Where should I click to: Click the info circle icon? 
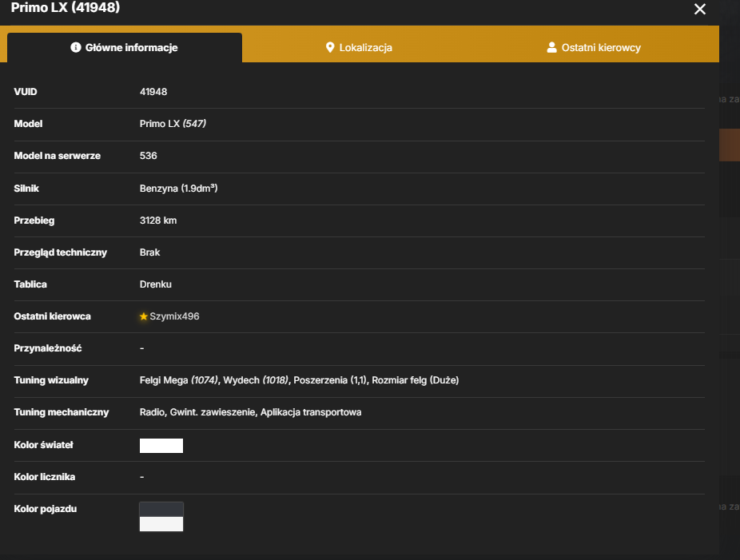tap(75, 47)
